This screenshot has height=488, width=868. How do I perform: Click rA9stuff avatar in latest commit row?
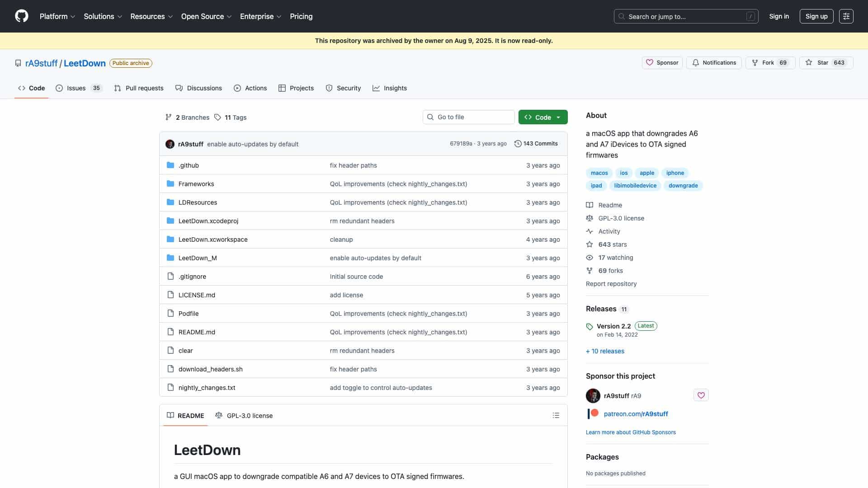(170, 144)
